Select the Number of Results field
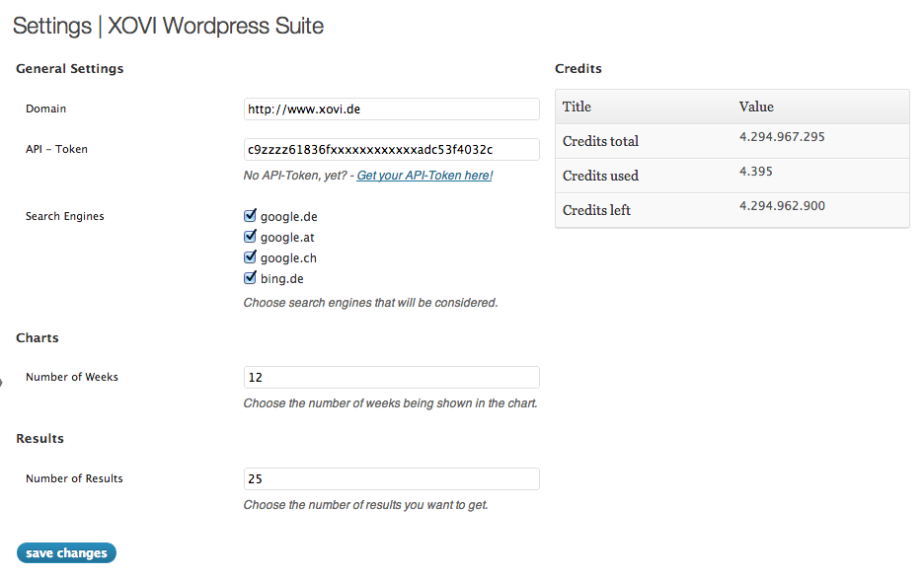The height and width of the screenshot is (578, 924). tap(391, 478)
